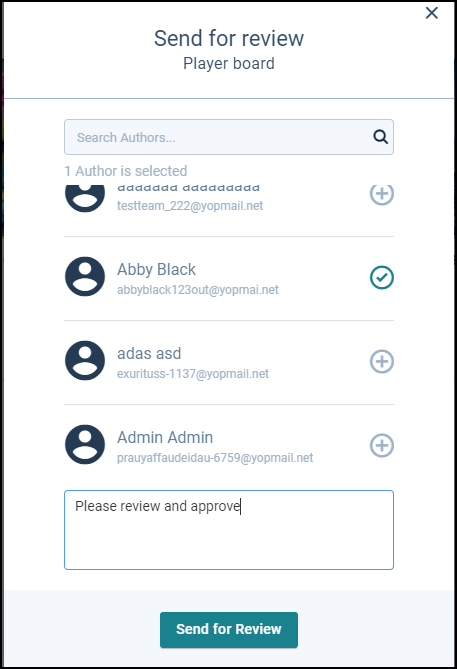Click email abbyblack123out@yopmai.net
This screenshot has height=669, width=457.
click(x=198, y=290)
